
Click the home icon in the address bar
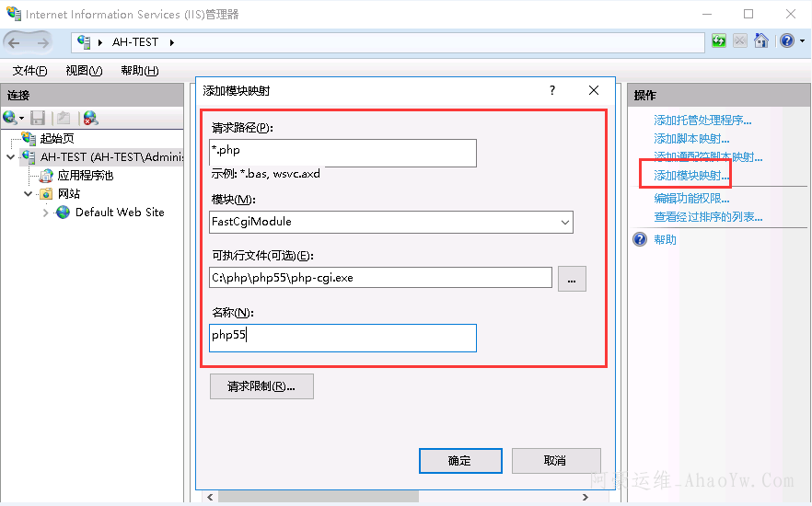click(x=761, y=41)
